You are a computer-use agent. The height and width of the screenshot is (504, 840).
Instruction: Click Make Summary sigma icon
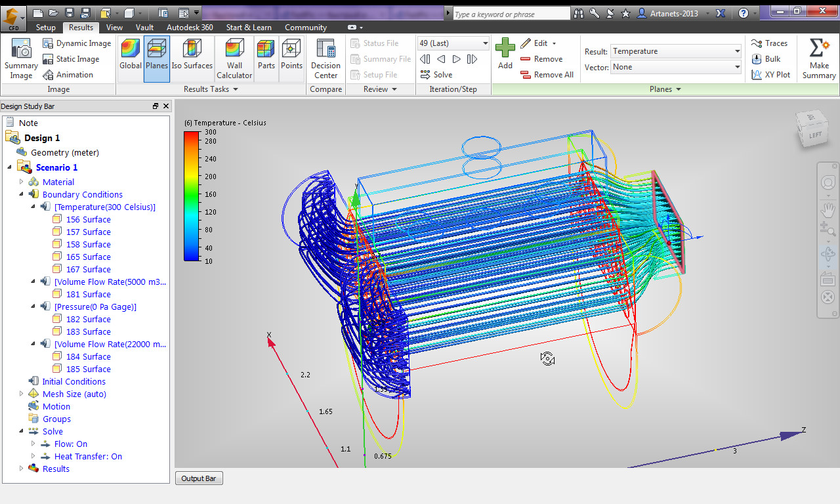coord(818,49)
